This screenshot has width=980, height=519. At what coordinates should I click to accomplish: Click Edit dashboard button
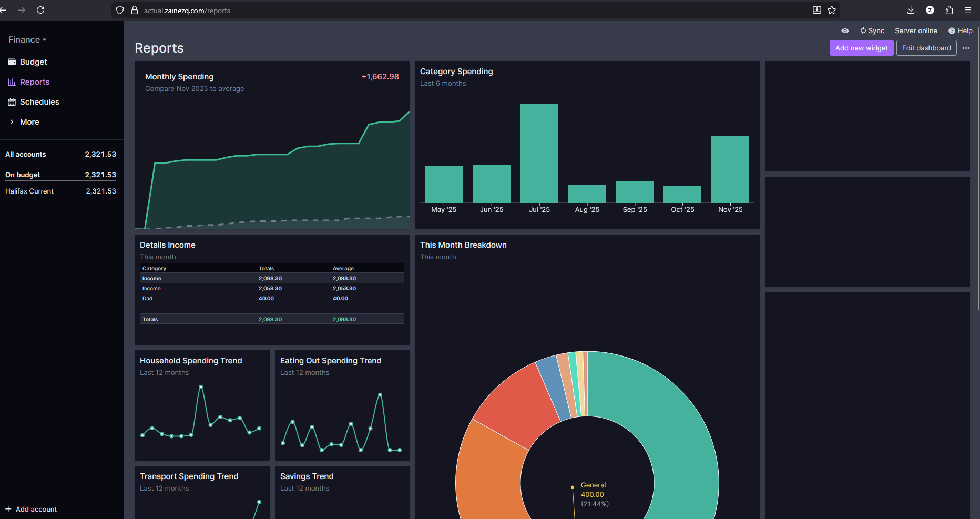coord(926,48)
